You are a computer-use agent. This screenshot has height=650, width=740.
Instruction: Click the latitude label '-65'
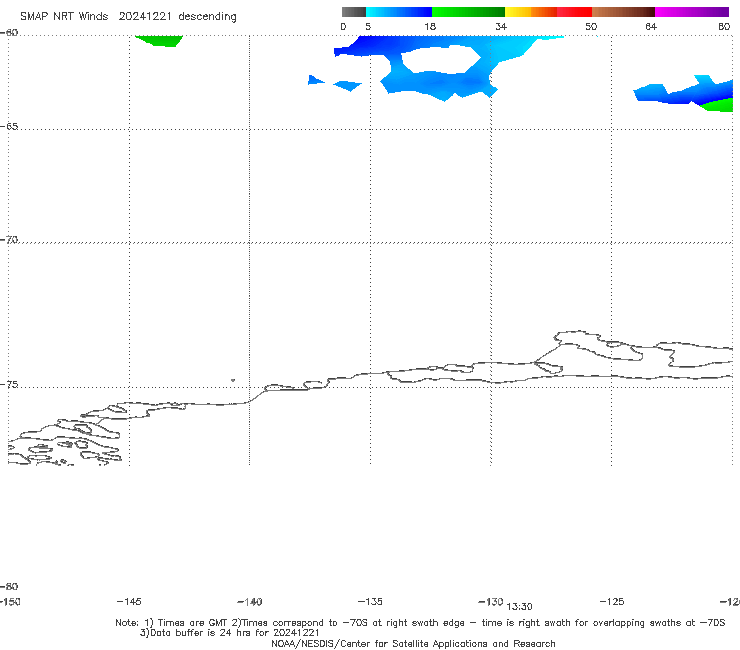9,127
